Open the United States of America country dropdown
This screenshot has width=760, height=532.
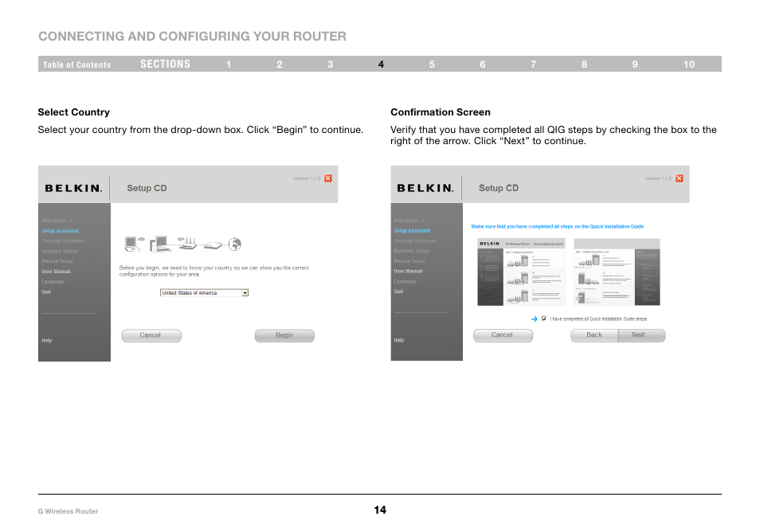(x=204, y=292)
